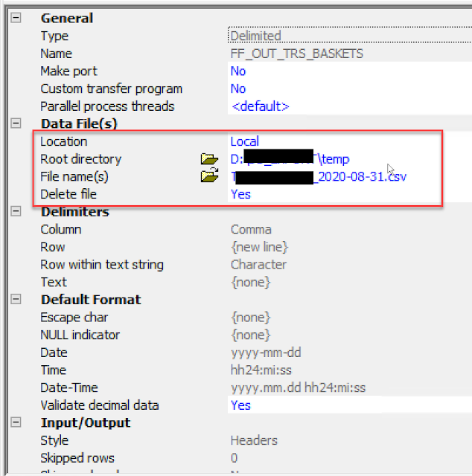The width and height of the screenshot is (472, 476).
Task: Click the Date-Time property label
Action: 69,388
